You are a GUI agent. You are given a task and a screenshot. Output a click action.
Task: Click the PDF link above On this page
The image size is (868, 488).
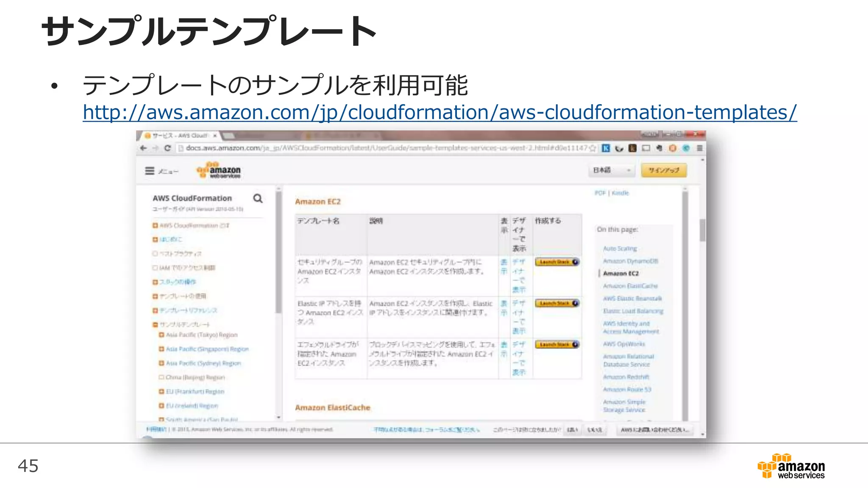coord(600,193)
